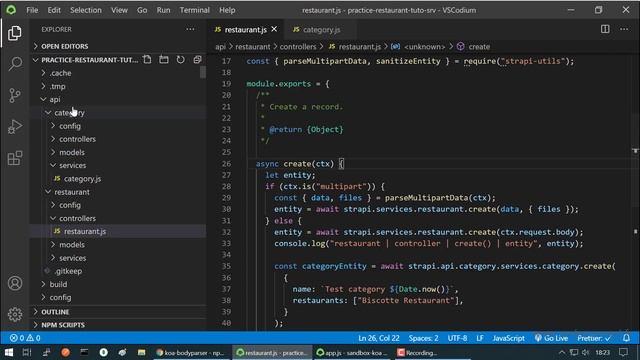Open the Windows action center icon
Viewport: 640px width, 360px height.
point(623,352)
